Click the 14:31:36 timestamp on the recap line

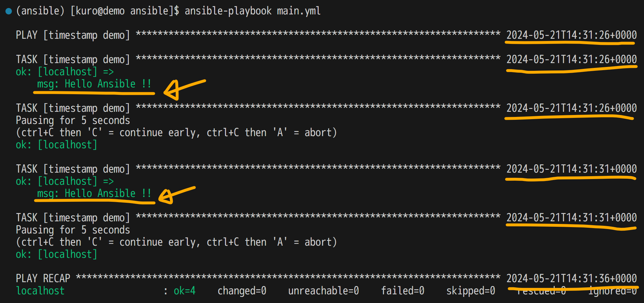pyautogui.click(x=571, y=278)
